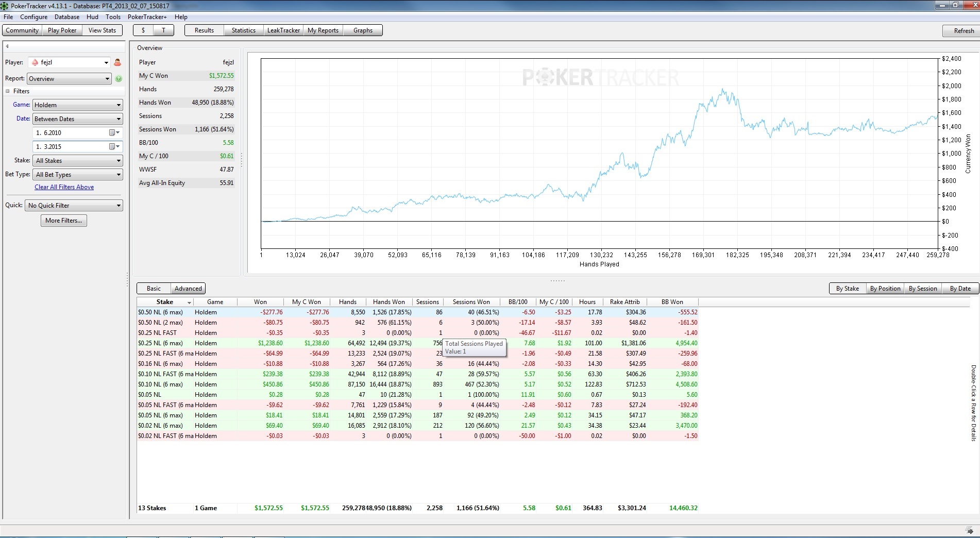Click the Refresh button
Viewport: 980px width, 538px height.
click(961, 31)
